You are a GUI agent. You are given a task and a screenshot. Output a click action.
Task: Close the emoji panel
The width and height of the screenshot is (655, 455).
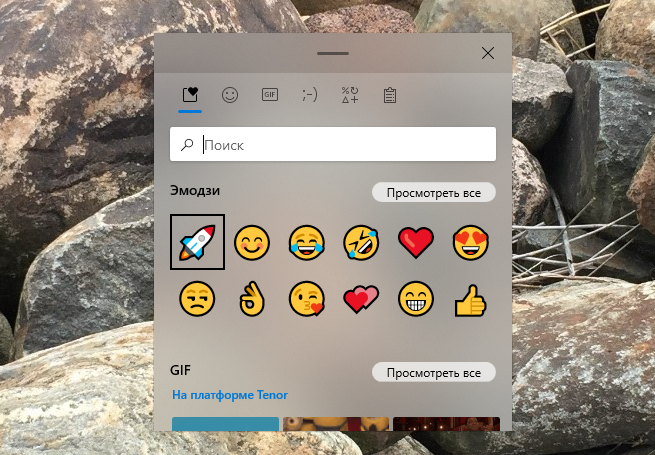[488, 53]
